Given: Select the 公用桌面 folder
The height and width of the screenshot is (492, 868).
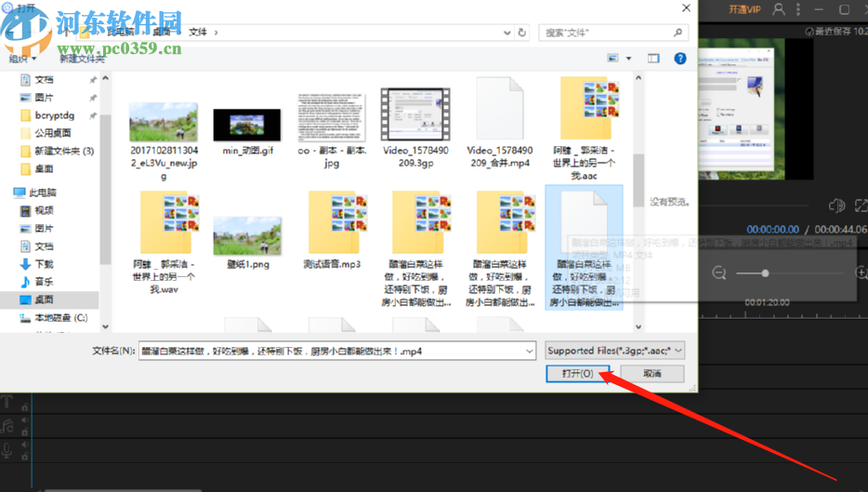Looking at the screenshot, I should 53,133.
